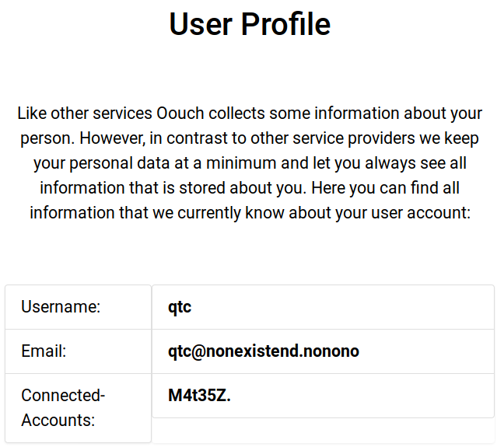Viewport: 504px width, 447px height.
Task: Click the word Profile in the heading
Action: coord(285,24)
